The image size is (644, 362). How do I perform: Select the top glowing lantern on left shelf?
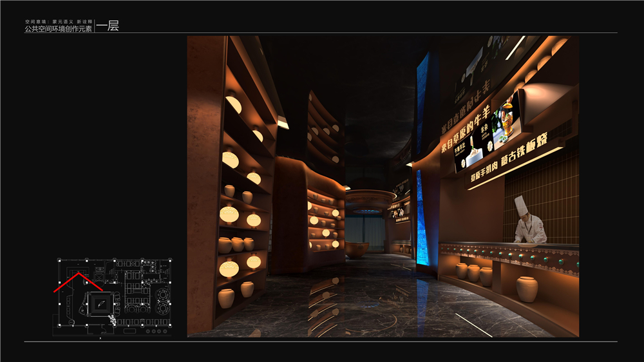[x=233, y=104]
